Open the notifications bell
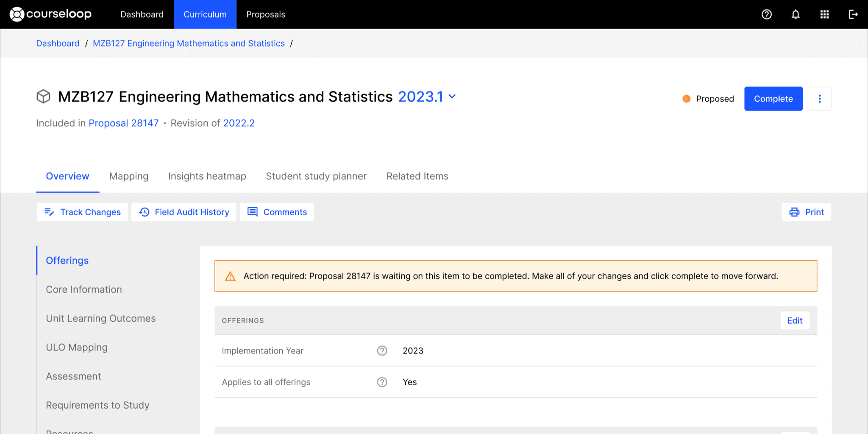Screen dimensions: 868x434 point(796,14)
